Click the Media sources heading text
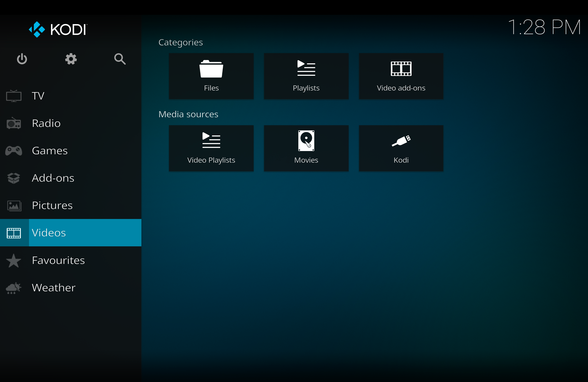 click(188, 114)
